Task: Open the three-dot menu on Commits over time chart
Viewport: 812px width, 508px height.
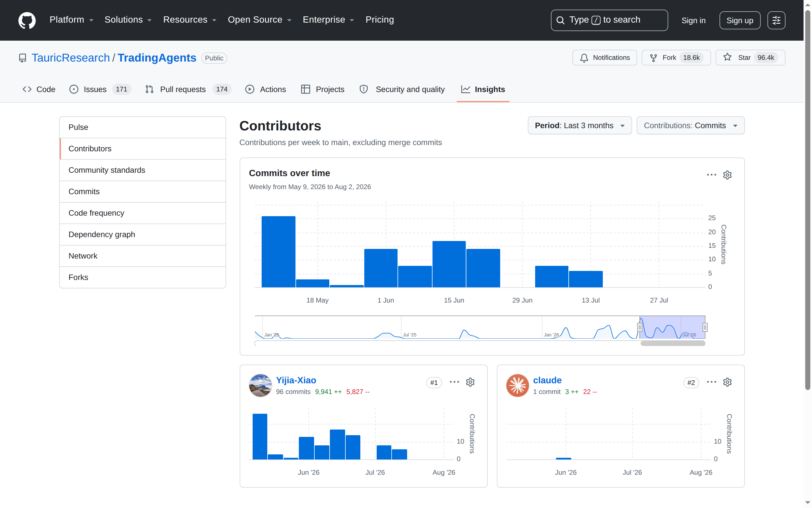Action: [711, 175]
